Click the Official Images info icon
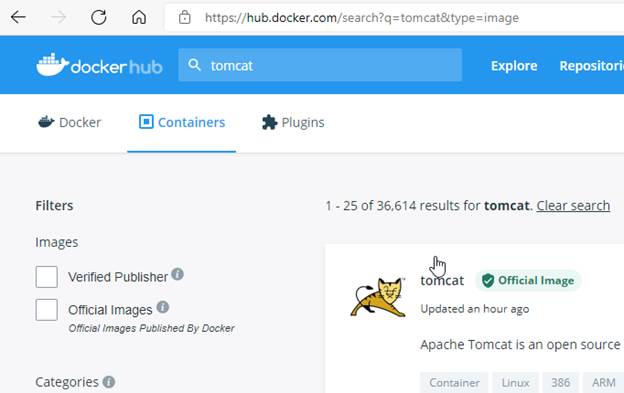 pos(163,307)
